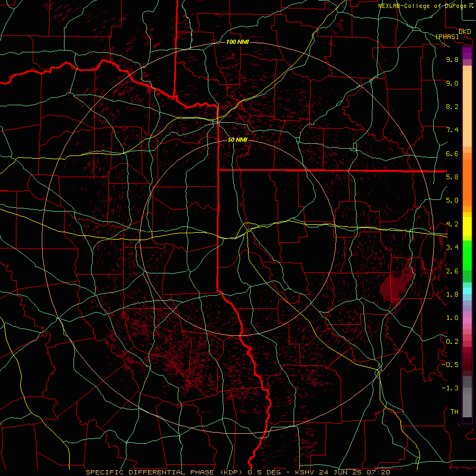Click the 5.8 value on the color scale
The width and height of the screenshot is (476, 476).
pyautogui.click(x=452, y=177)
